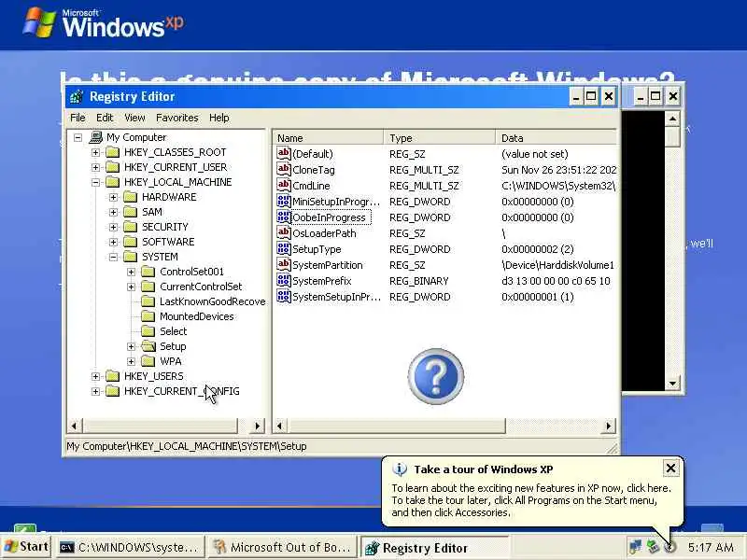
Task: Click the HKEY_LOCAL_MACHINE folder icon
Action: click(112, 182)
